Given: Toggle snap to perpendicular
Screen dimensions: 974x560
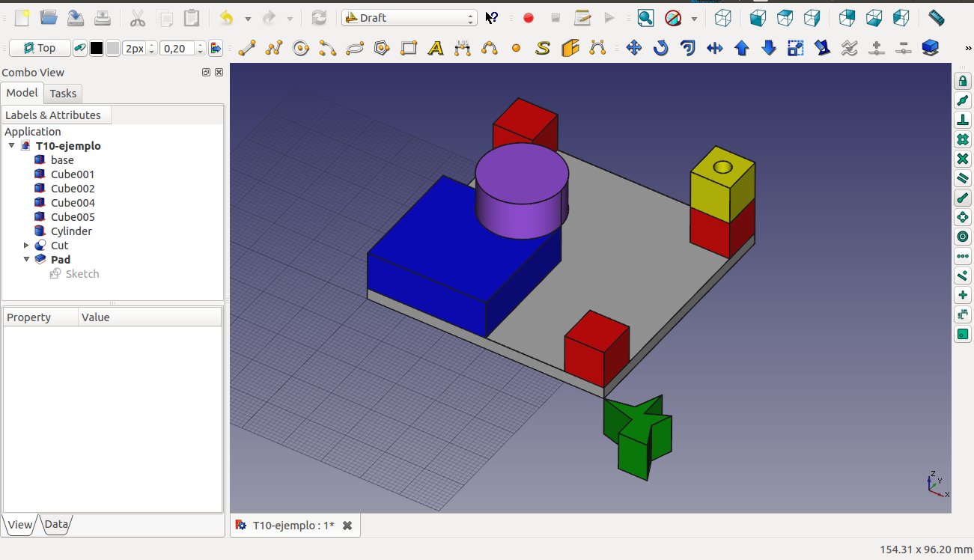Looking at the screenshot, I should [x=963, y=121].
